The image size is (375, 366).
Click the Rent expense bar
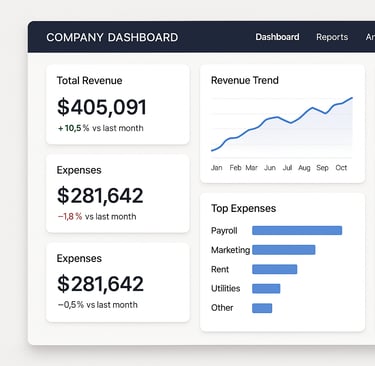[x=275, y=269]
